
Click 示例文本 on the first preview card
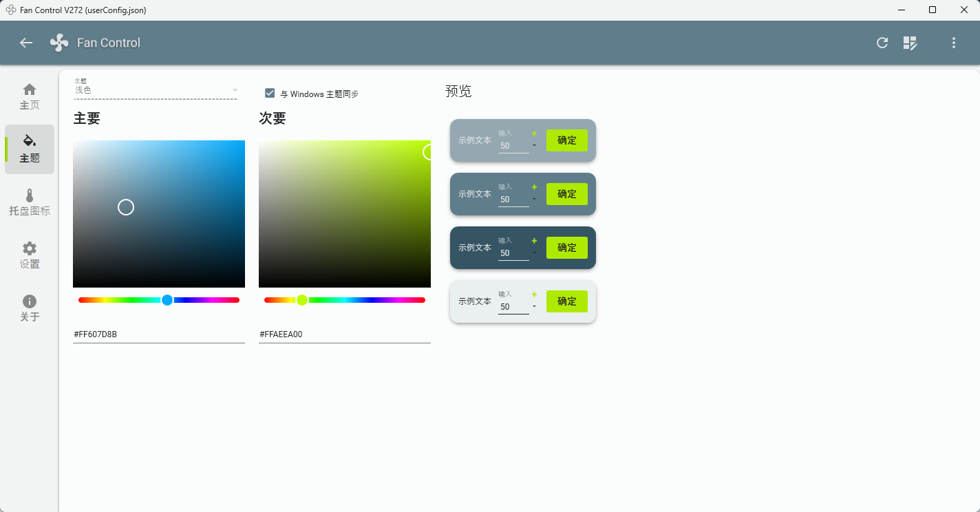point(475,140)
